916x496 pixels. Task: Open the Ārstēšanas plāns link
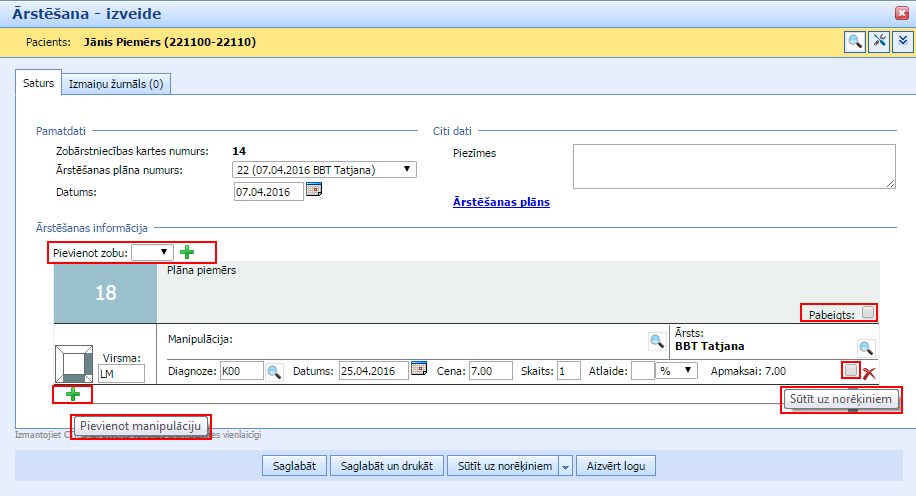[x=501, y=202]
